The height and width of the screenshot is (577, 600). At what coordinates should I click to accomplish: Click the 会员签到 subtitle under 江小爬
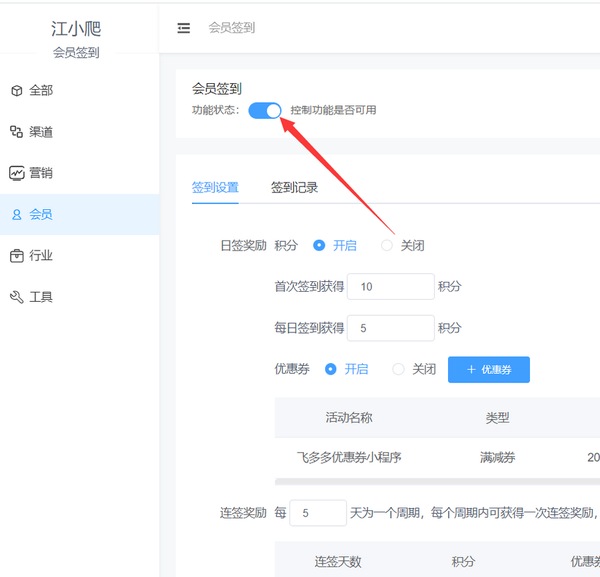(x=76, y=52)
